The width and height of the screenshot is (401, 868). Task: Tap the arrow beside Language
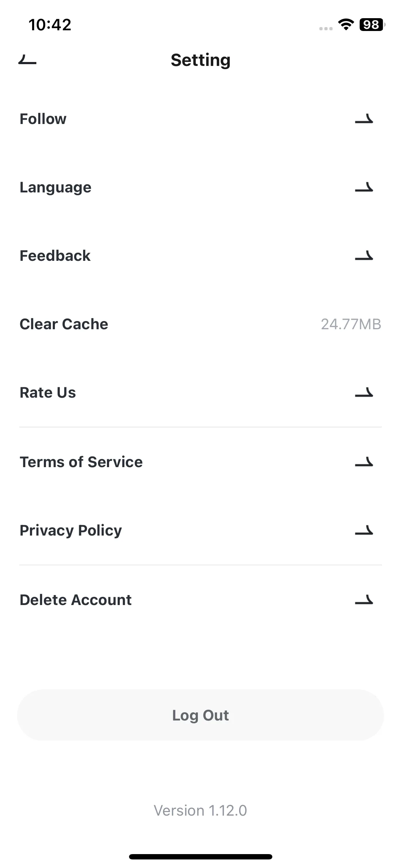point(364,187)
